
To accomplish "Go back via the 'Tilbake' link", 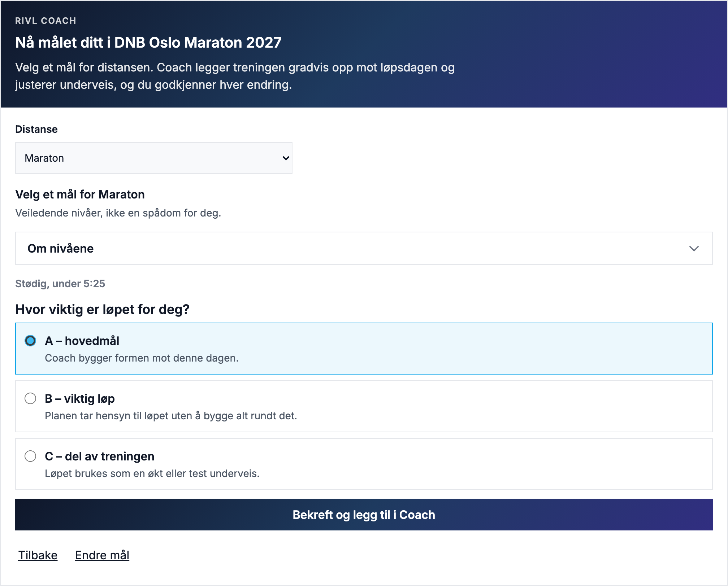I will click(x=38, y=555).
